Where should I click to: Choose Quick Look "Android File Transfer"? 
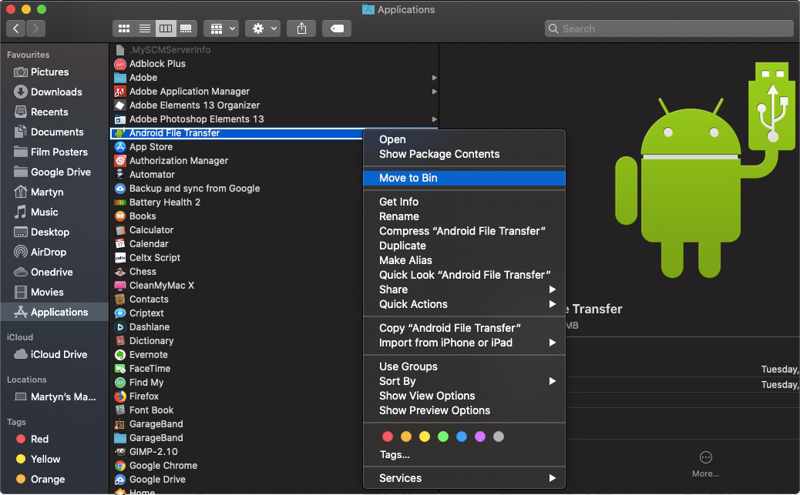pyautogui.click(x=464, y=275)
